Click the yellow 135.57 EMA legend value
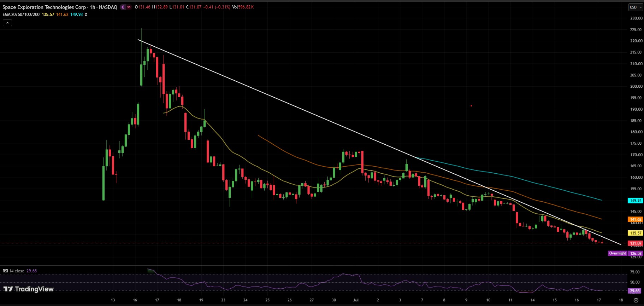 tap(48, 15)
